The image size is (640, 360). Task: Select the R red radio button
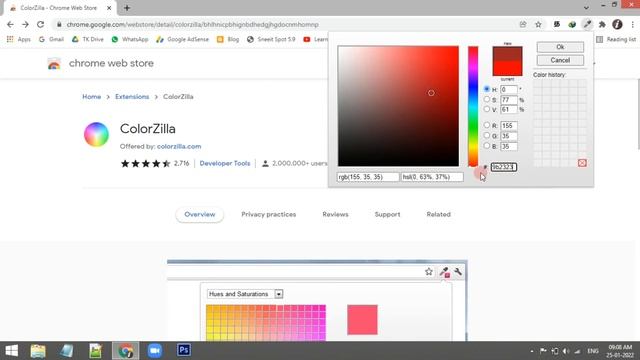pos(487,125)
